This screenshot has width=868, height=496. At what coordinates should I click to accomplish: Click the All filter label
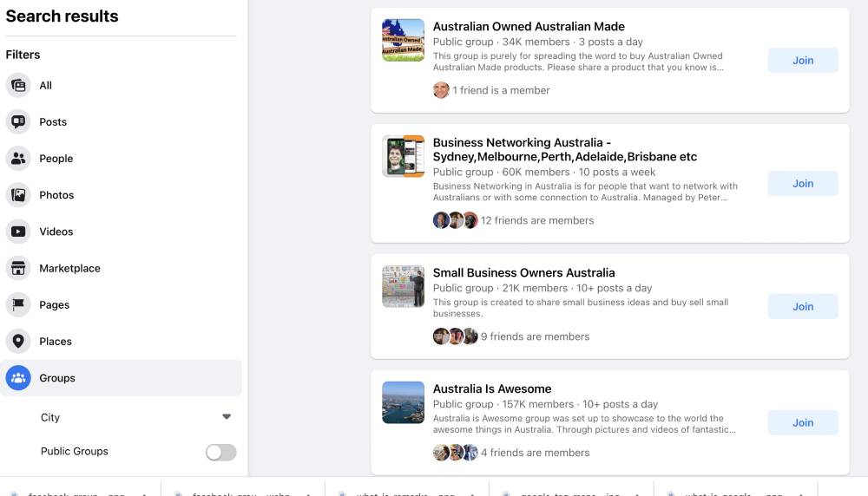[x=45, y=85]
